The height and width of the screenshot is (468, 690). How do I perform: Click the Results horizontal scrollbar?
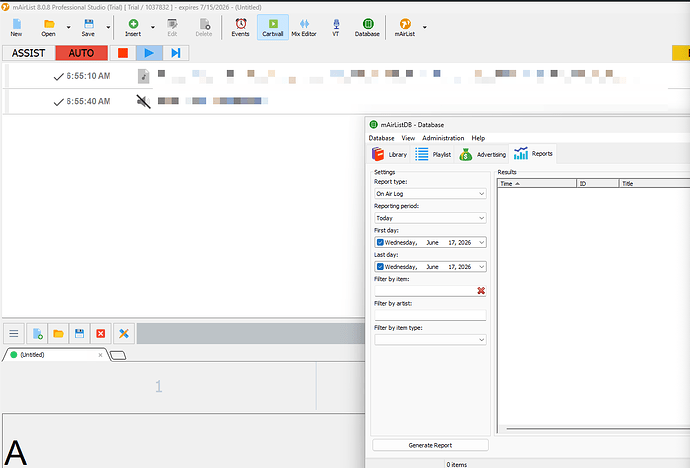point(598,428)
